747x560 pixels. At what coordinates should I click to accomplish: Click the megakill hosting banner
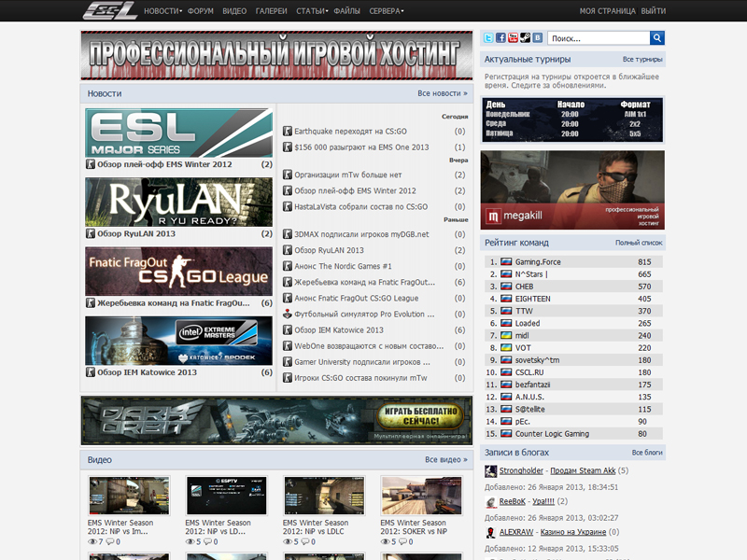(x=572, y=190)
